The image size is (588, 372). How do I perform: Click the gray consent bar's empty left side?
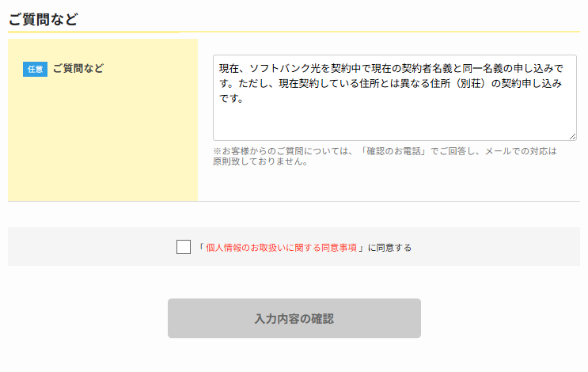point(87,247)
